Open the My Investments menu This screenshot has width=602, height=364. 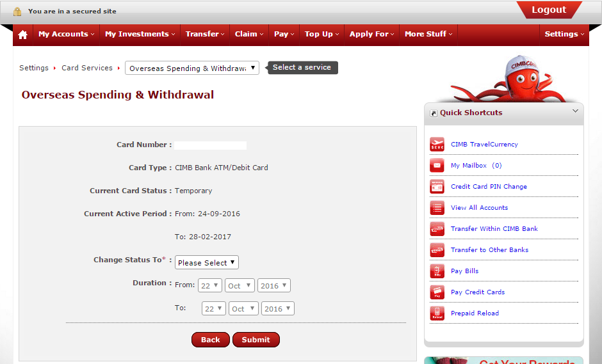click(x=140, y=34)
